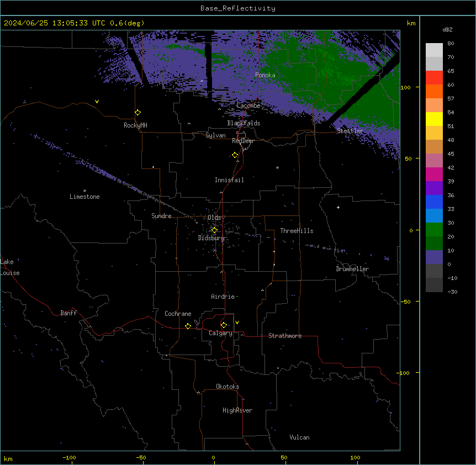The image size is (476, 465).
Task: Click the yellow diamond marker between Olds and Didsbury
Action: 214,230
